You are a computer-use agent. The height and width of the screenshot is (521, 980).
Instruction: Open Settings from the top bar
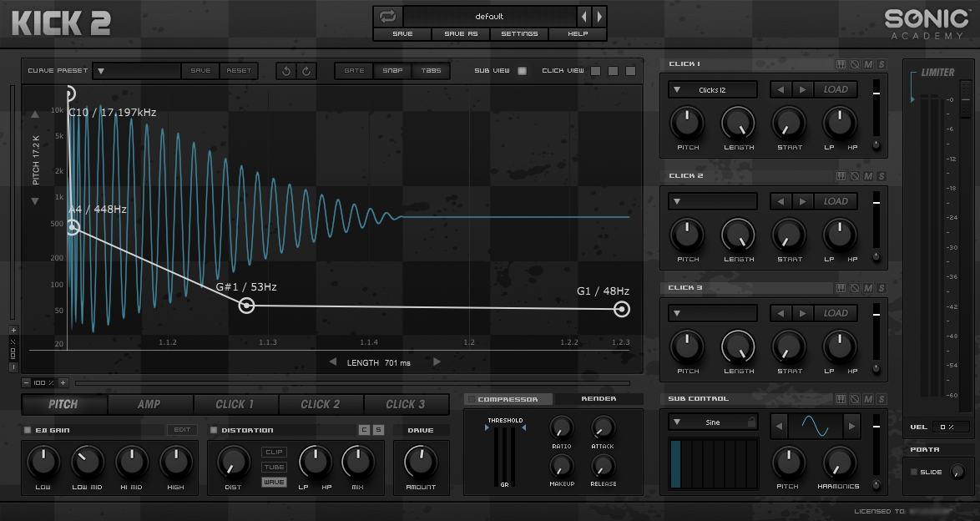[x=518, y=33]
